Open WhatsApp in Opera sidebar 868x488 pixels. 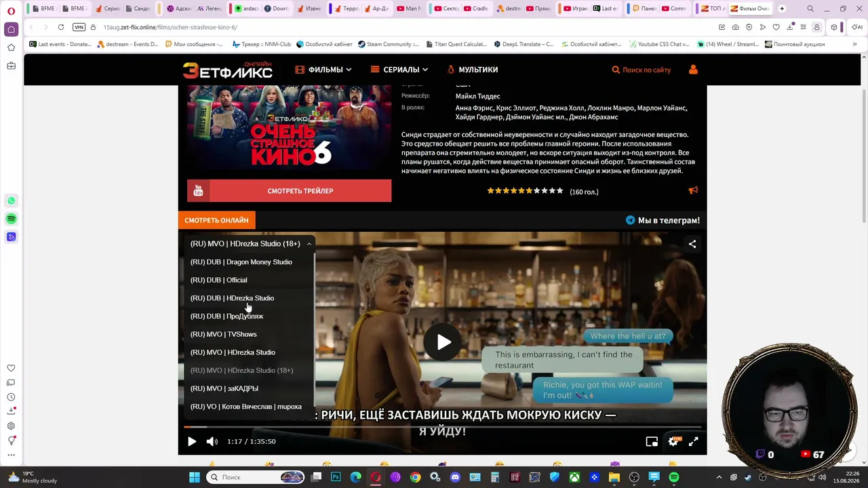tap(12, 201)
